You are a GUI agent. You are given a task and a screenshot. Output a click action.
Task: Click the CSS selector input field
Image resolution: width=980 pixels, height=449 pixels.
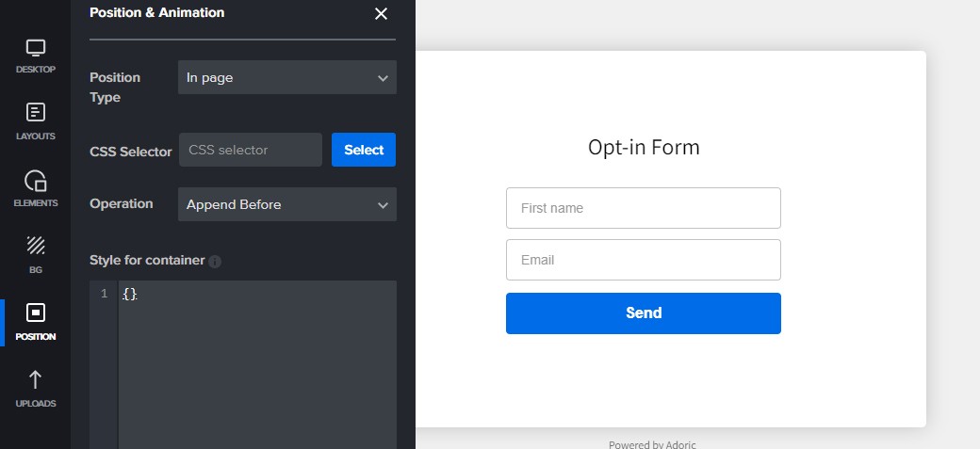pyautogui.click(x=251, y=150)
